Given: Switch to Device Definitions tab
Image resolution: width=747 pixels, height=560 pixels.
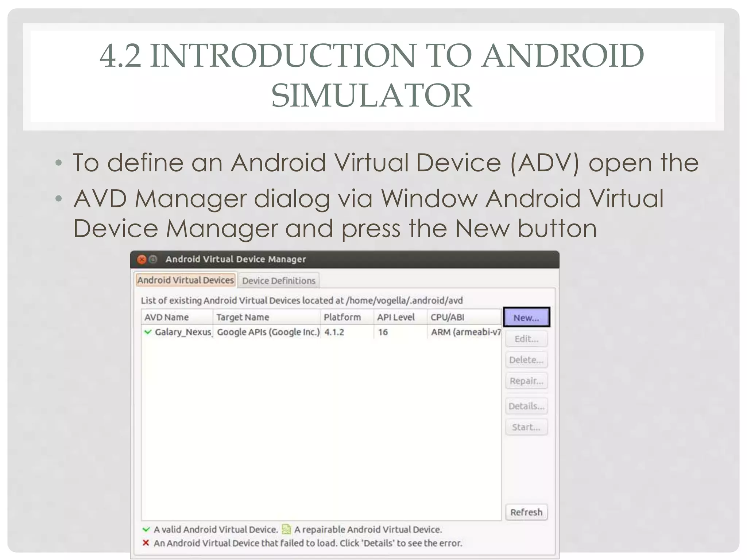Looking at the screenshot, I should point(279,281).
